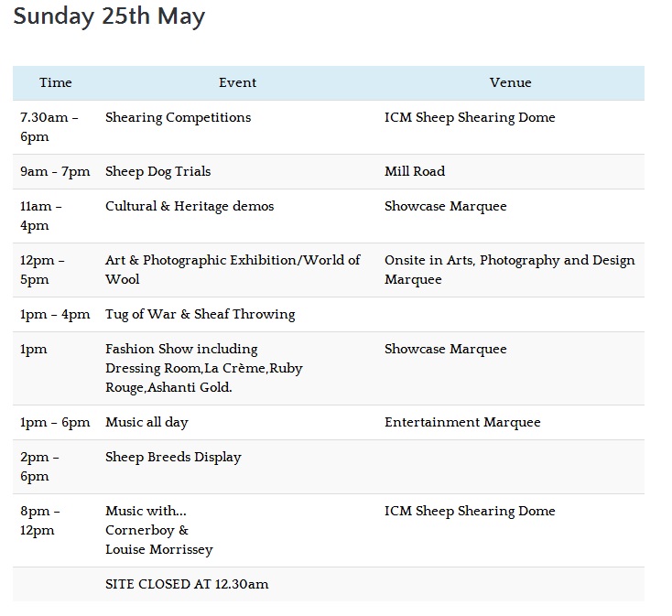Screen dimensions: 672x616
Task: Select Tug of War & Sheaf Throwing
Action: point(200,314)
